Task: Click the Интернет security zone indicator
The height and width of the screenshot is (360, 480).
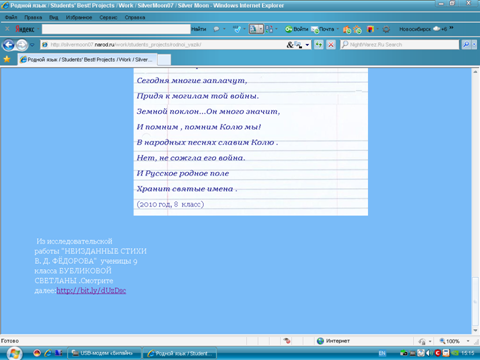Action: 333,341
